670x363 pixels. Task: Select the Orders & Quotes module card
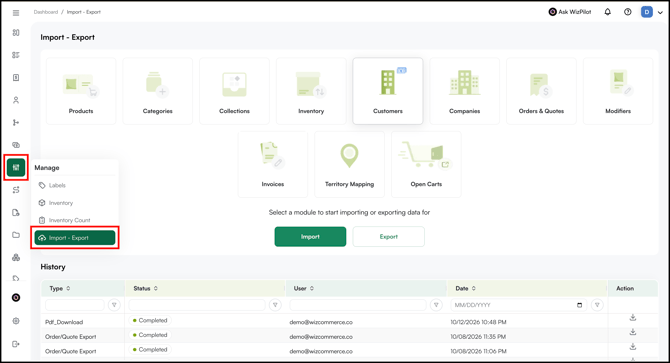coord(541,91)
